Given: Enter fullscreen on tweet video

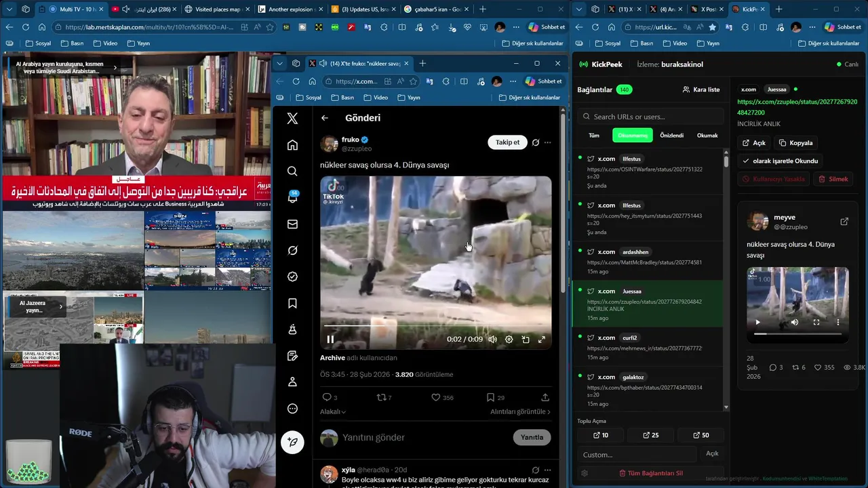Looking at the screenshot, I should point(542,340).
